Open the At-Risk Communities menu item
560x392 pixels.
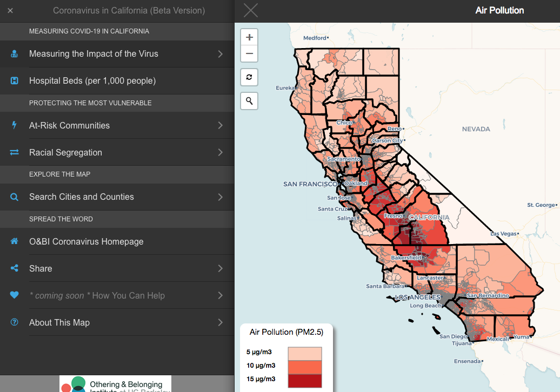117,125
